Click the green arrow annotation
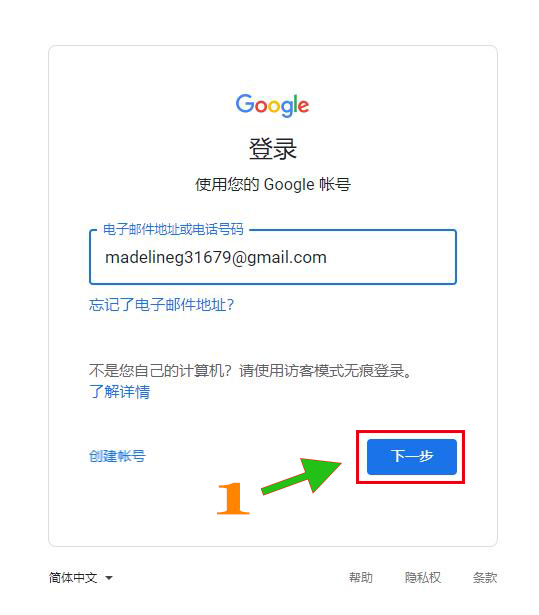This screenshot has height=615, width=539. pyautogui.click(x=302, y=475)
